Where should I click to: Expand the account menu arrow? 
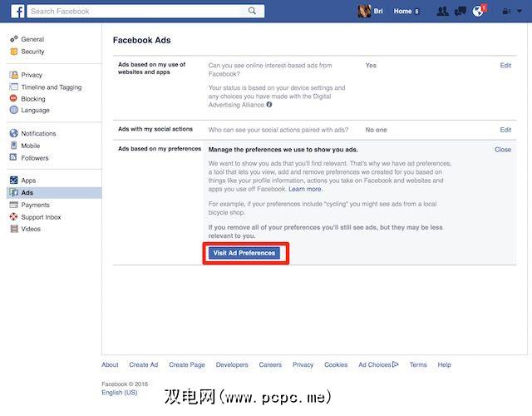click(x=520, y=11)
